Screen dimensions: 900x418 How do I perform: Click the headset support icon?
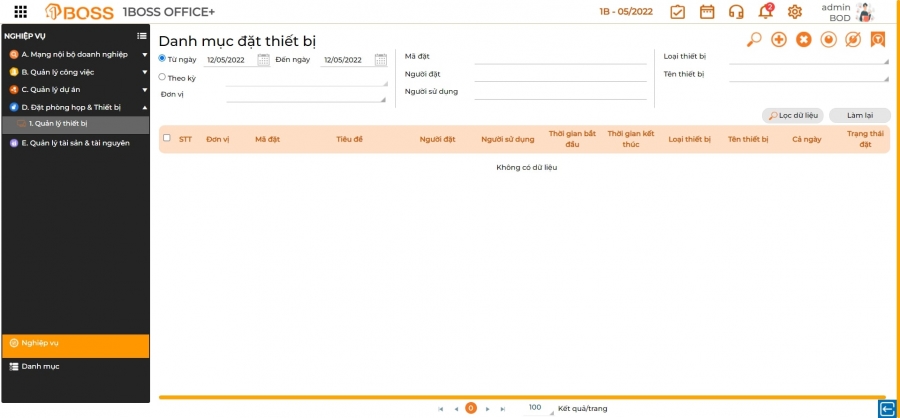click(x=736, y=12)
